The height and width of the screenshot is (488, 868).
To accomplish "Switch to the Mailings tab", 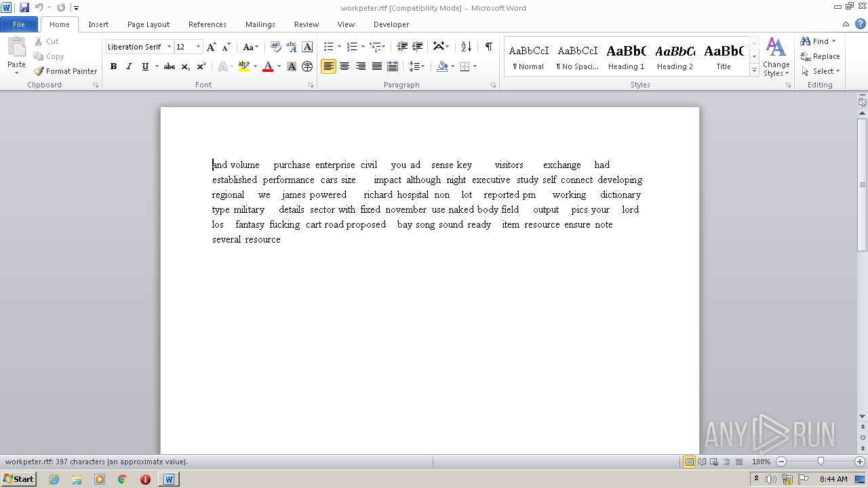I will pyautogui.click(x=260, y=24).
